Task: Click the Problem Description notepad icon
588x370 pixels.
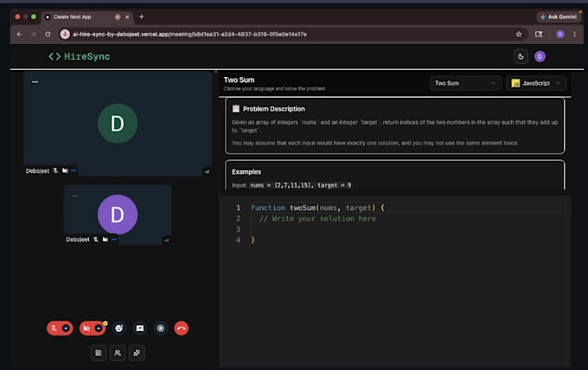Action: coord(236,109)
